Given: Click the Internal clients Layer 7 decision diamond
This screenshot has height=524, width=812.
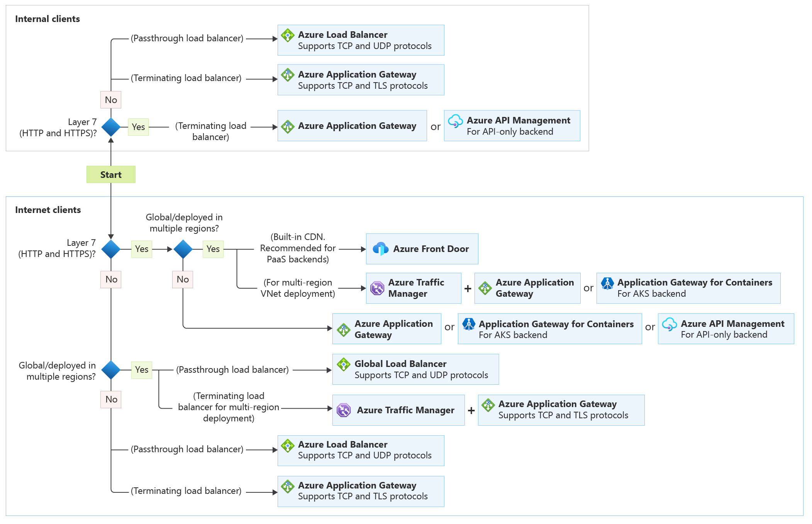Looking at the screenshot, I should [x=111, y=127].
